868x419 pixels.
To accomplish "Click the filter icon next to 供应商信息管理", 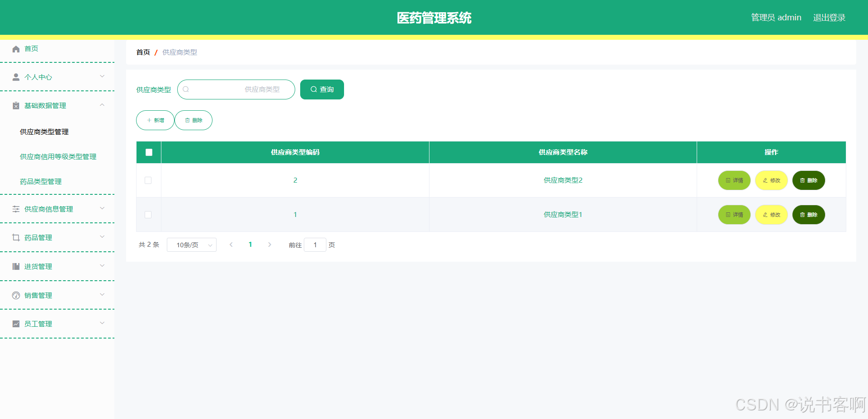I will click(16, 208).
